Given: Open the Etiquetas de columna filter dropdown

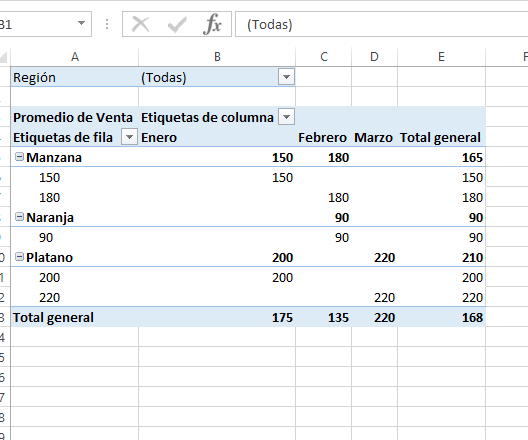Looking at the screenshot, I should pos(287,117).
